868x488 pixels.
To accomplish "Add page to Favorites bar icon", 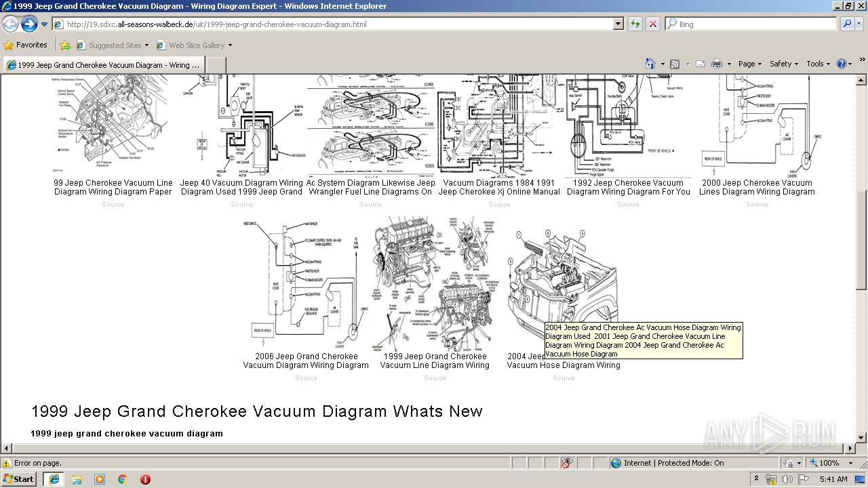I will click(65, 45).
